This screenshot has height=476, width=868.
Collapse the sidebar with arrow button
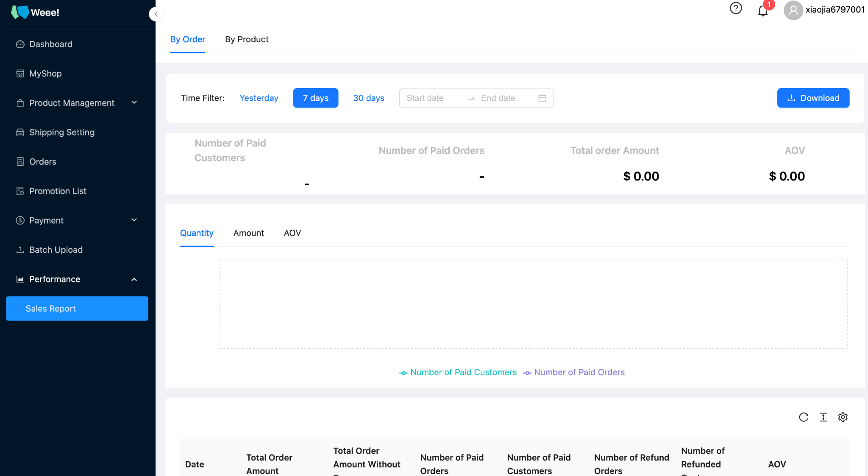[156, 14]
